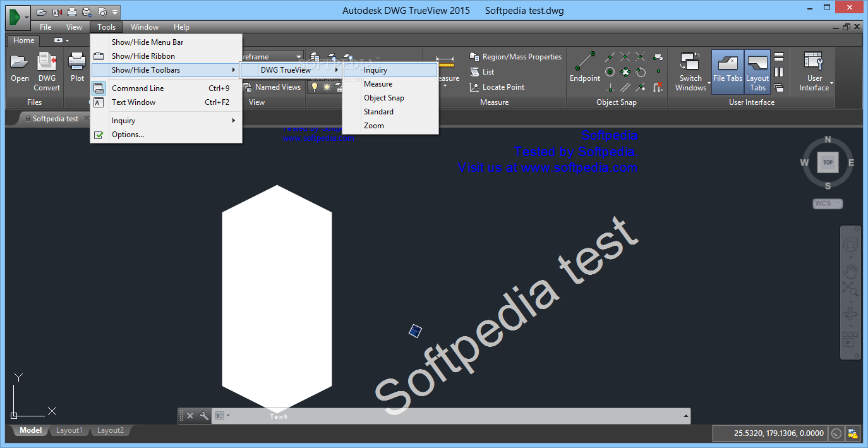This screenshot has height=448, width=868.
Task: Click the Pan hand tool in navigation bar
Action: (851, 271)
